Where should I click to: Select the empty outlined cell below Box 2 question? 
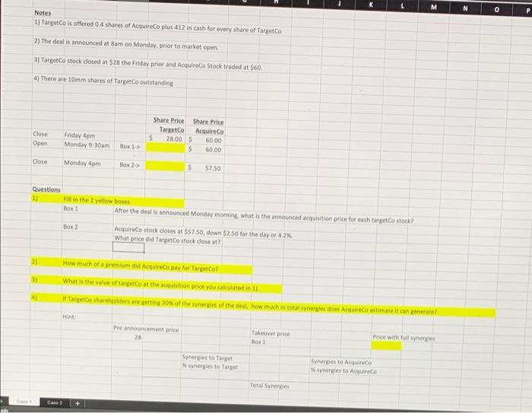click(128, 247)
